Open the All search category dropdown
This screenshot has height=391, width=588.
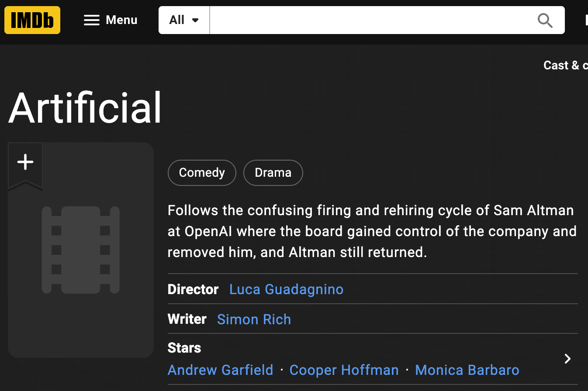(184, 20)
